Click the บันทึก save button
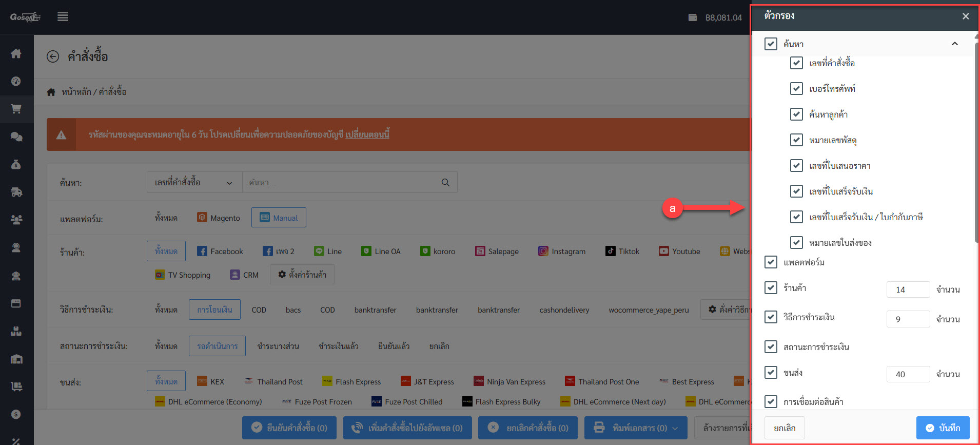 pyautogui.click(x=943, y=428)
